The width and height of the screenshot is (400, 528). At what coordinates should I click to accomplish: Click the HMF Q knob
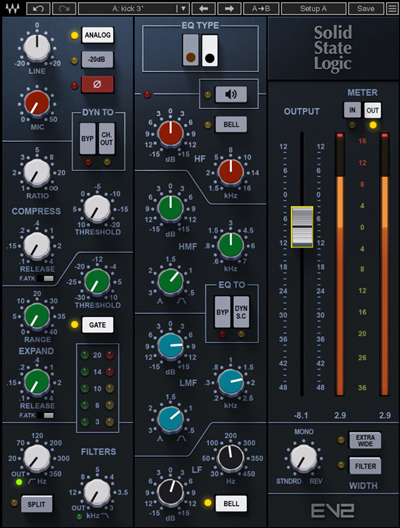[x=171, y=282]
